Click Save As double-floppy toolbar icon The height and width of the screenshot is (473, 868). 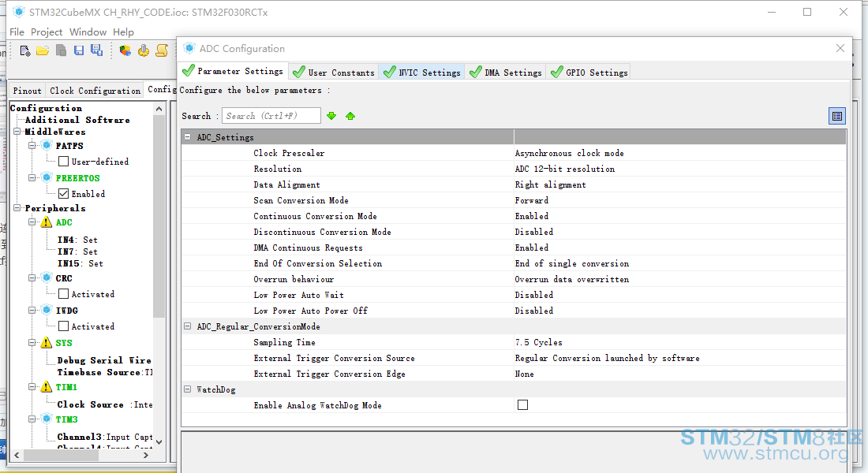click(x=96, y=50)
